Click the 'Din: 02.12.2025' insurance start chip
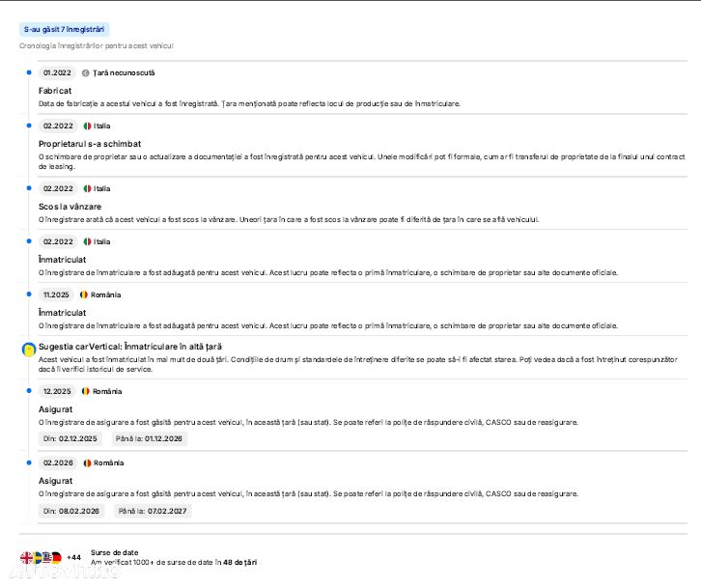 [70, 438]
